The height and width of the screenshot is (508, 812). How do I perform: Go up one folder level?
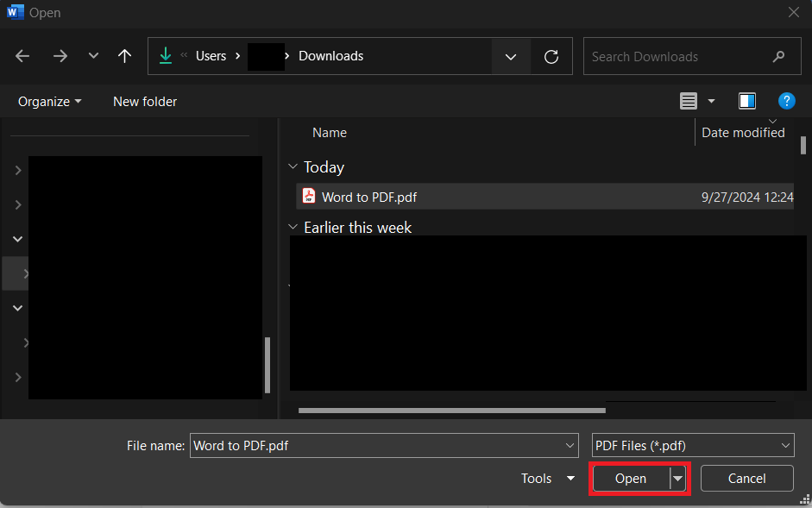pyautogui.click(x=124, y=56)
